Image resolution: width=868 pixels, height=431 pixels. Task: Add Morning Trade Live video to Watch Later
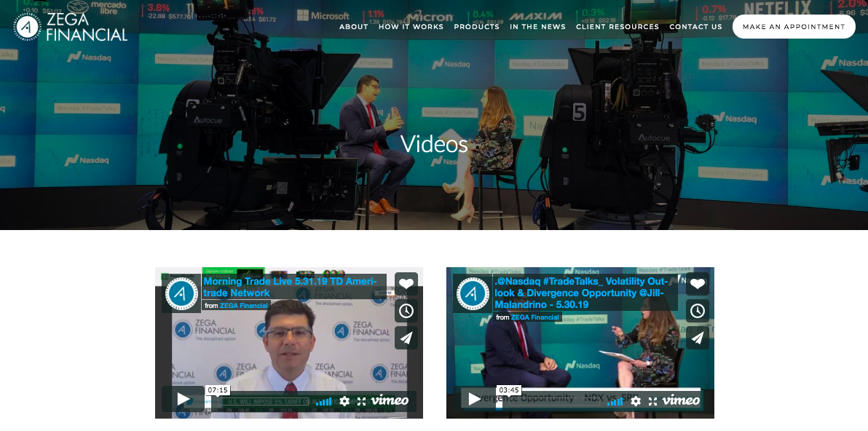point(406,311)
